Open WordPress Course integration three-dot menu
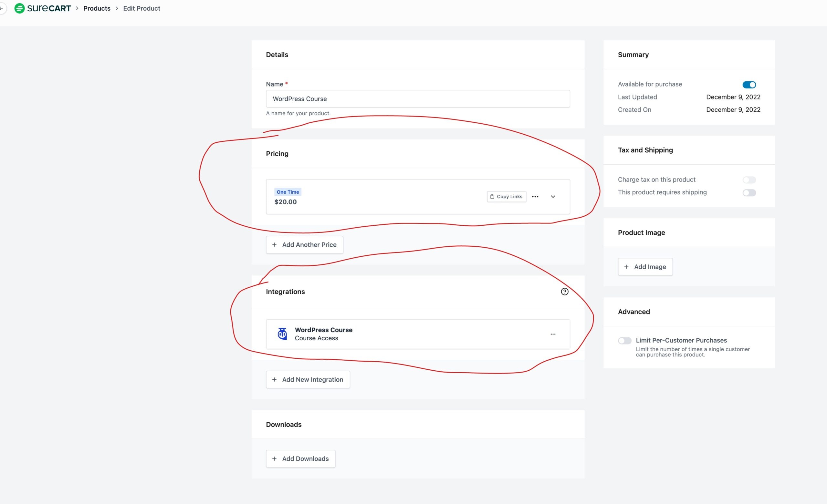The height and width of the screenshot is (504, 827). click(553, 334)
